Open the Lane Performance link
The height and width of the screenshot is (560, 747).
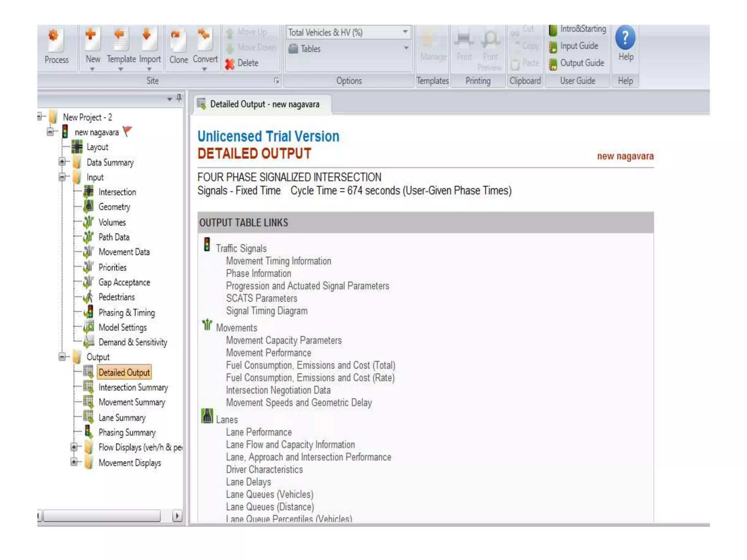[259, 432]
